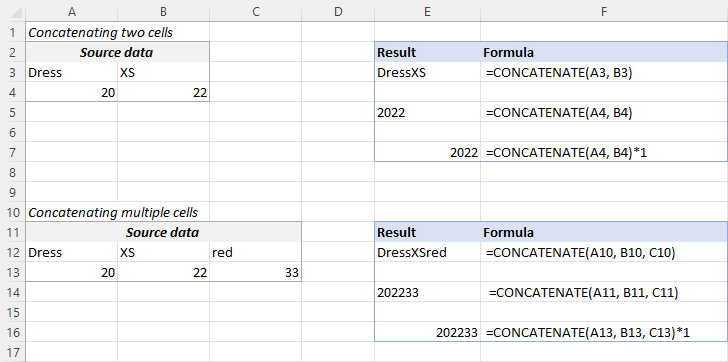Select column D header
This screenshot has height=362, width=728.
point(338,12)
